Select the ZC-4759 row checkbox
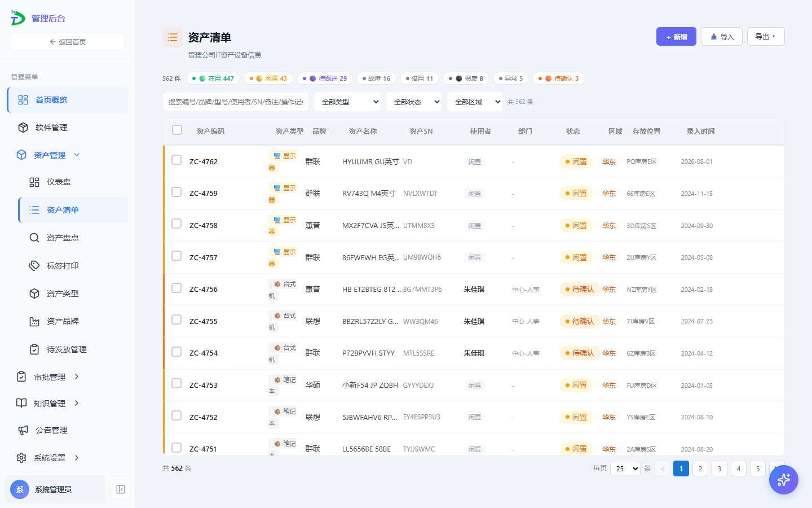 tap(176, 192)
